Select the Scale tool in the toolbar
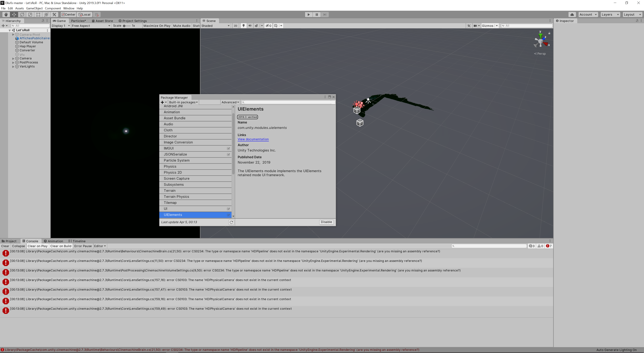 click(x=30, y=14)
